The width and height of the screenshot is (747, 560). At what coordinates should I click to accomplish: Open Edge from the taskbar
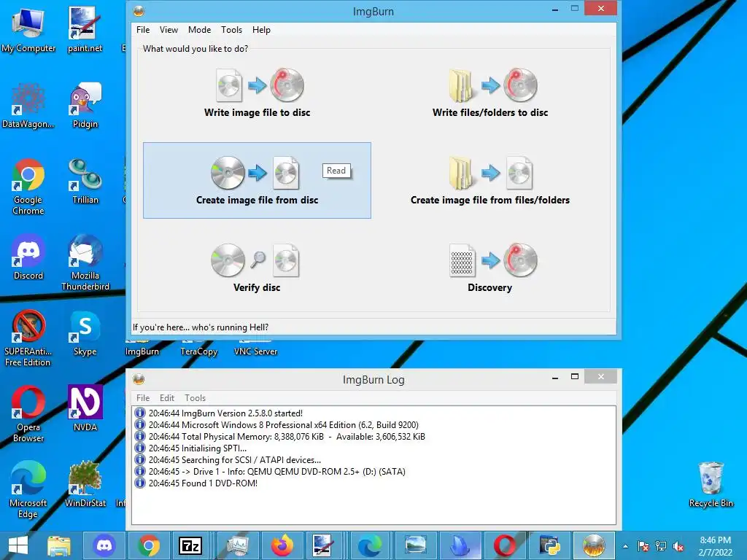(370, 545)
